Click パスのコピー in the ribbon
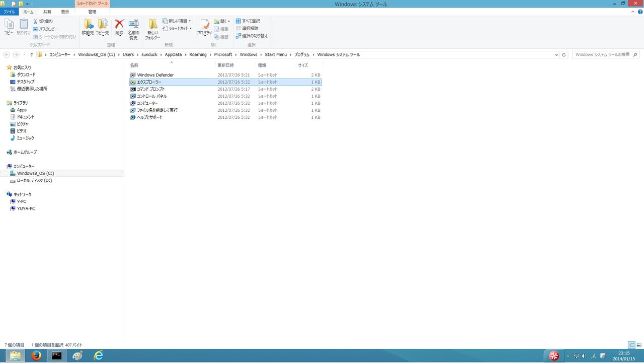This screenshot has width=644, height=363. 45,29
